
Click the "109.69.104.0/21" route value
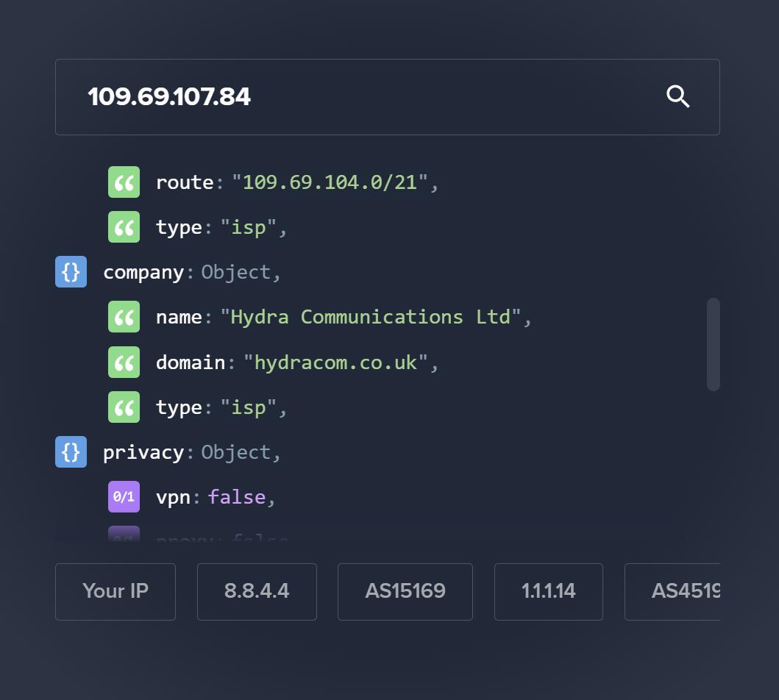tap(330, 182)
